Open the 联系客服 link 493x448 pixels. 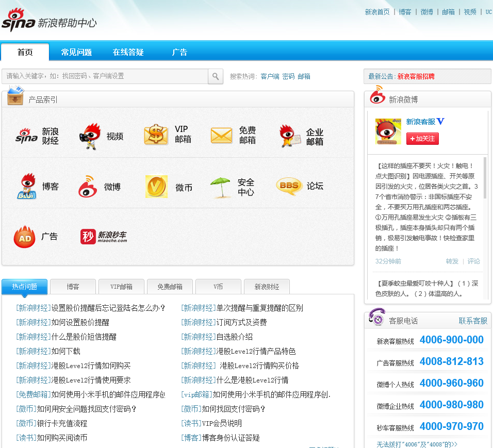473,321
